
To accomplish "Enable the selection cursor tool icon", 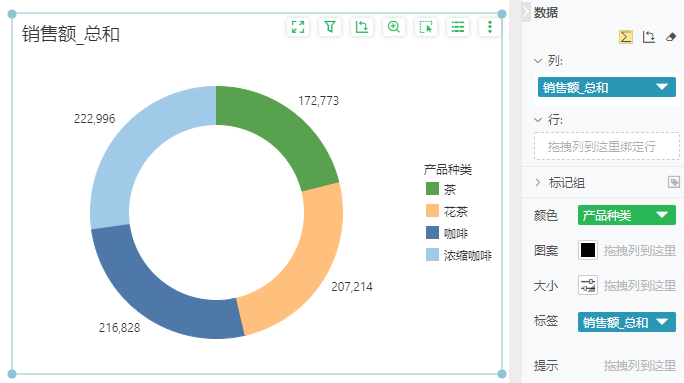I will tap(426, 27).
